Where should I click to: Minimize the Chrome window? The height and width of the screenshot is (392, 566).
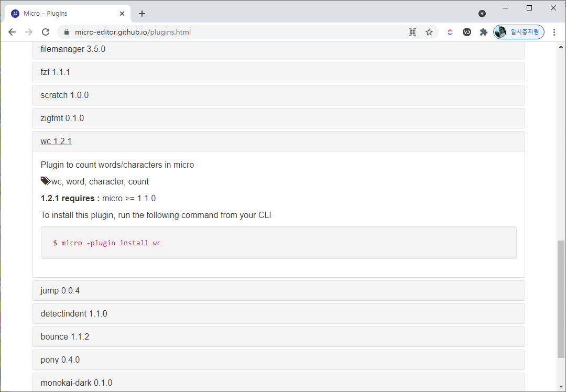tap(505, 8)
